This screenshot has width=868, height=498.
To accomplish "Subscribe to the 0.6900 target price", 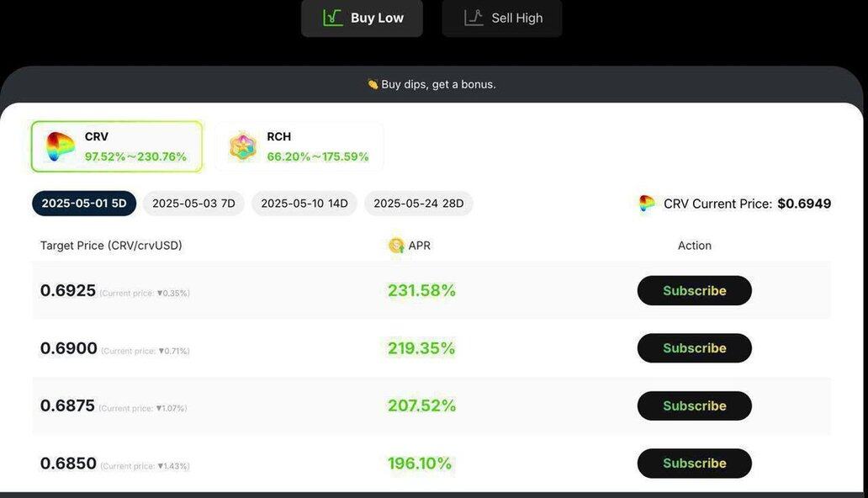I will [x=694, y=348].
